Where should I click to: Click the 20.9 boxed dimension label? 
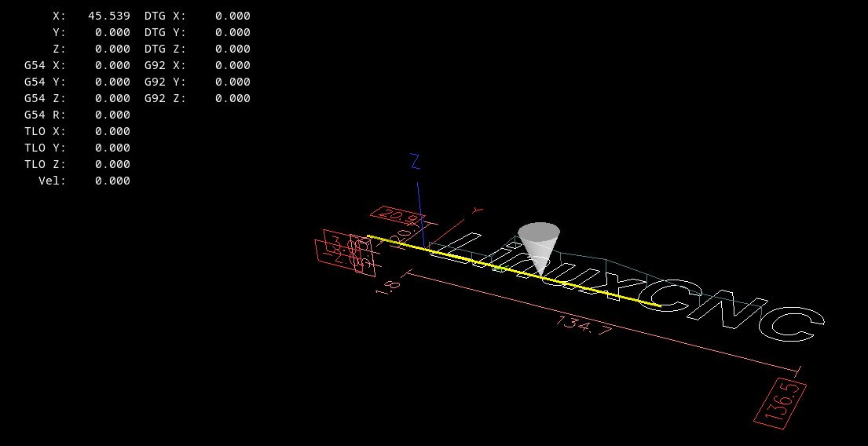[397, 216]
